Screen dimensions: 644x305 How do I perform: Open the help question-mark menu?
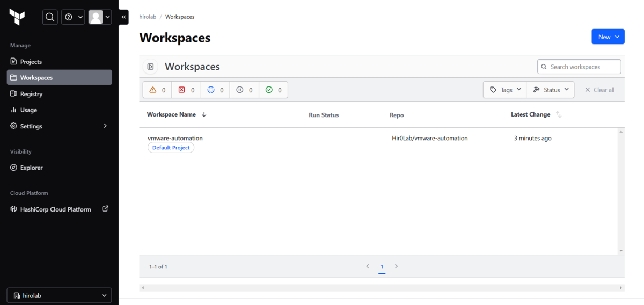pos(73,17)
